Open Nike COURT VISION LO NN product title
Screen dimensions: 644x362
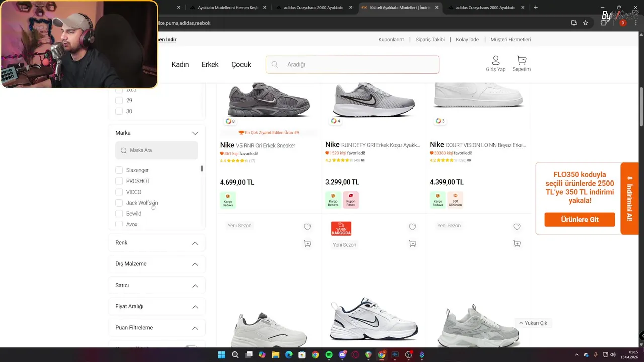coord(478,145)
